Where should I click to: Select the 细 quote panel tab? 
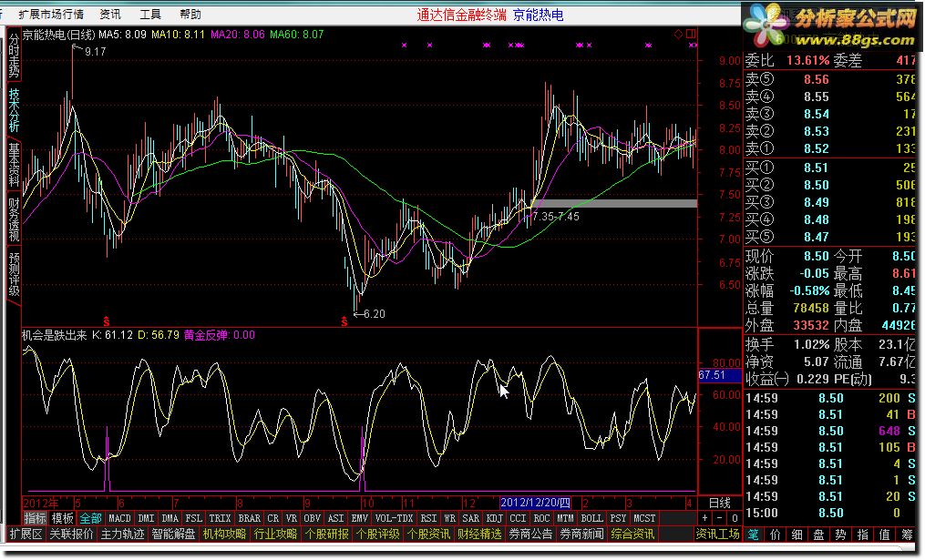[x=797, y=535]
